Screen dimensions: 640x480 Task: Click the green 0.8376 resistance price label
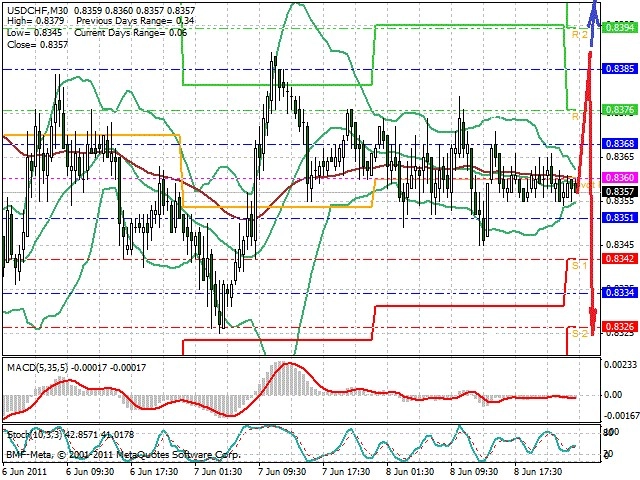(620, 110)
